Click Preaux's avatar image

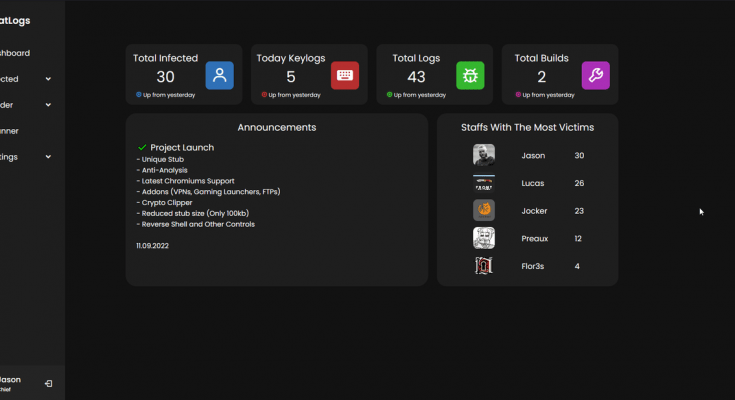coord(484,238)
